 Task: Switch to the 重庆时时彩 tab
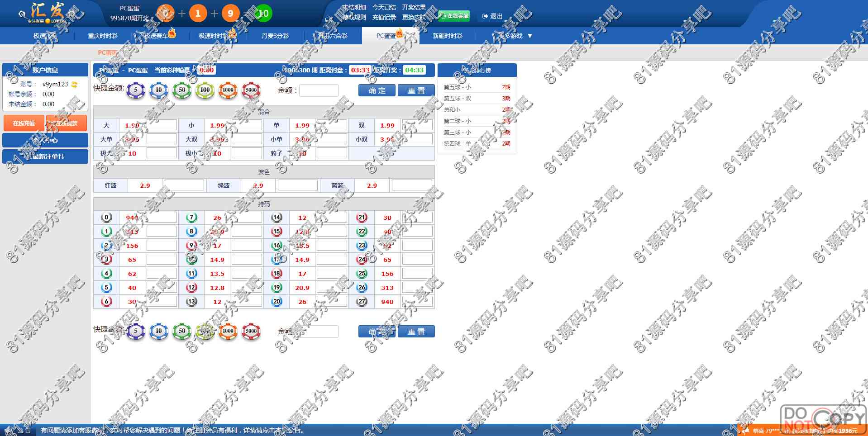103,36
